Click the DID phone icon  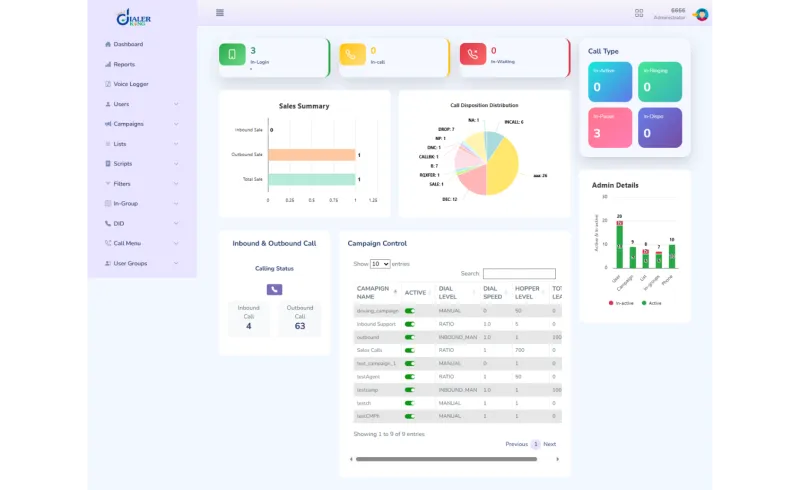(108, 224)
